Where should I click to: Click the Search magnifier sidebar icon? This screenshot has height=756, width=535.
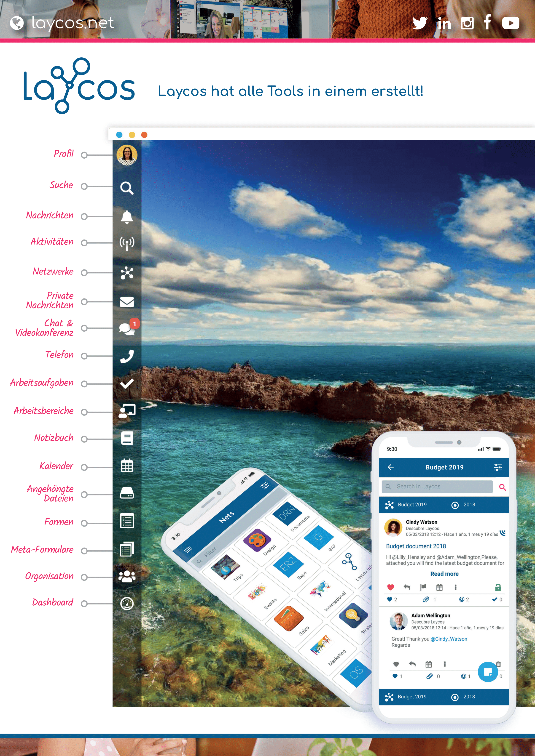[127, 188]
